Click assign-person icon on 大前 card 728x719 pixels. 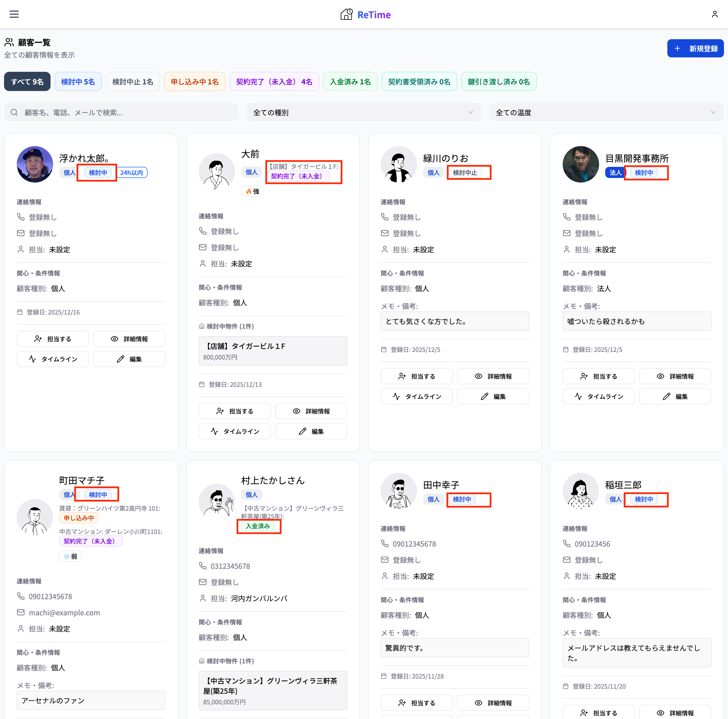[220, 411]
